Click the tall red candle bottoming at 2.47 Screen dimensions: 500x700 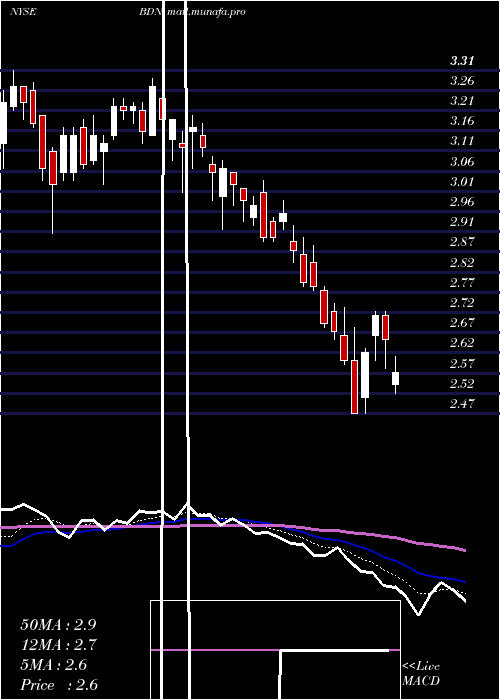pos(354,387)
